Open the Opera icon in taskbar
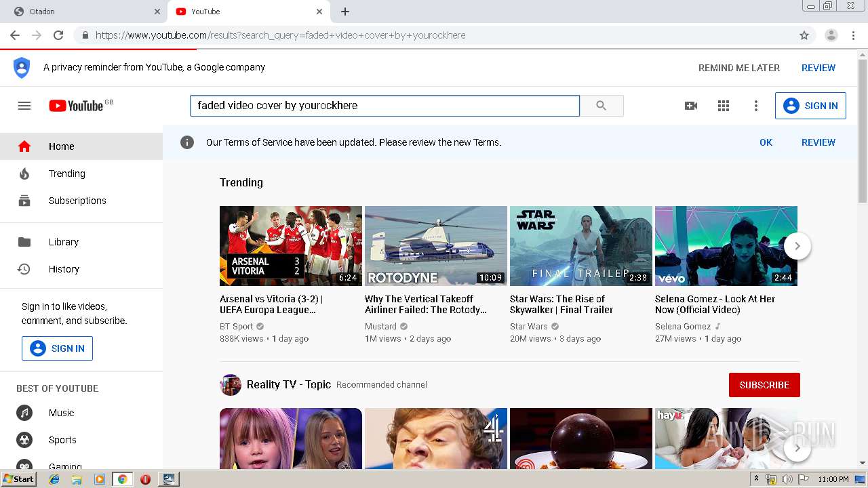 point(145,479)
